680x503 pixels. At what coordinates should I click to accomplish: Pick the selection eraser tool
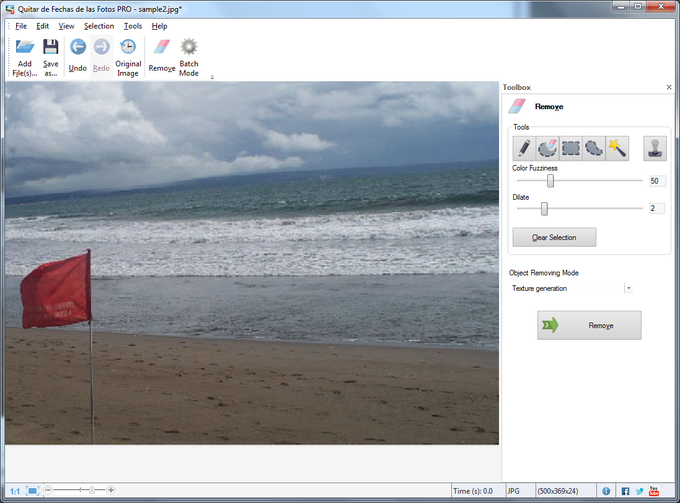click(547, 148)
